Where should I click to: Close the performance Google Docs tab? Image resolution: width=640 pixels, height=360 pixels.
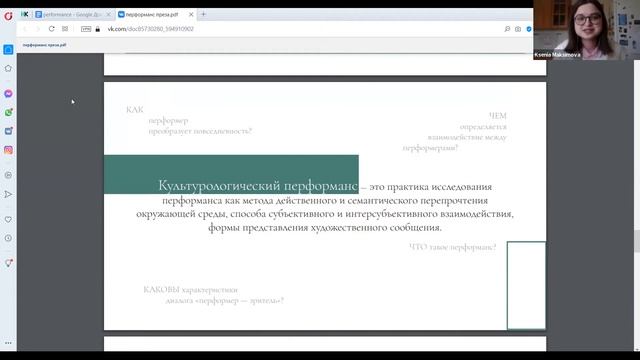tap(108, 14)
